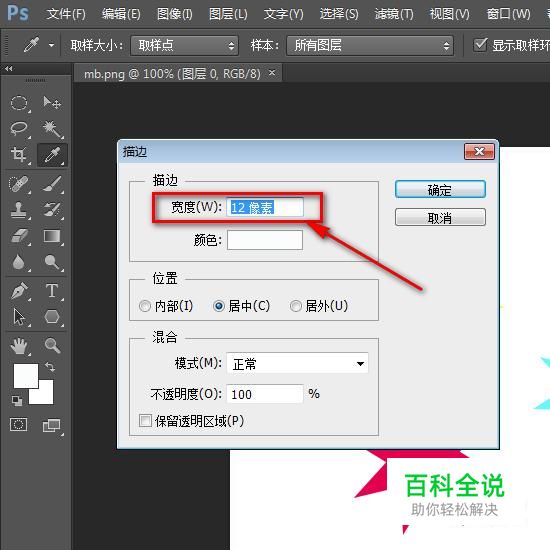
Task: Collapse the toolbox double-arrow
Action: tap(9, 69)
